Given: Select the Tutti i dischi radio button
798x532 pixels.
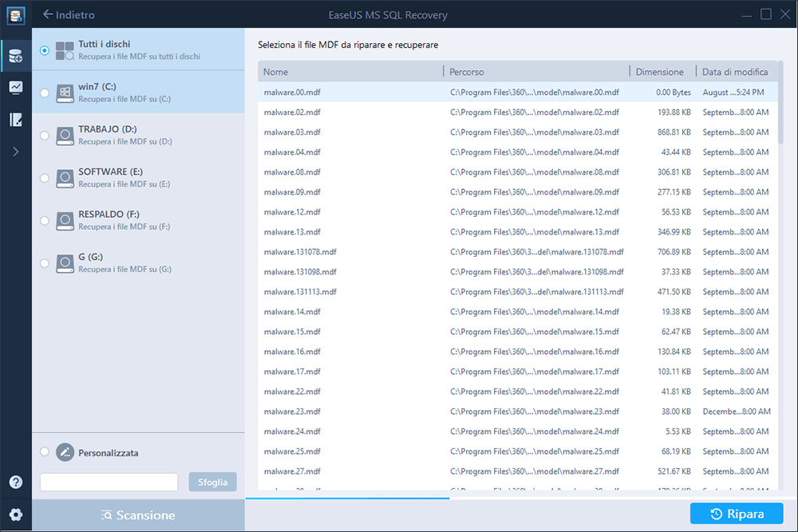Looking at the screenshot, I should [x=45, y=50].
